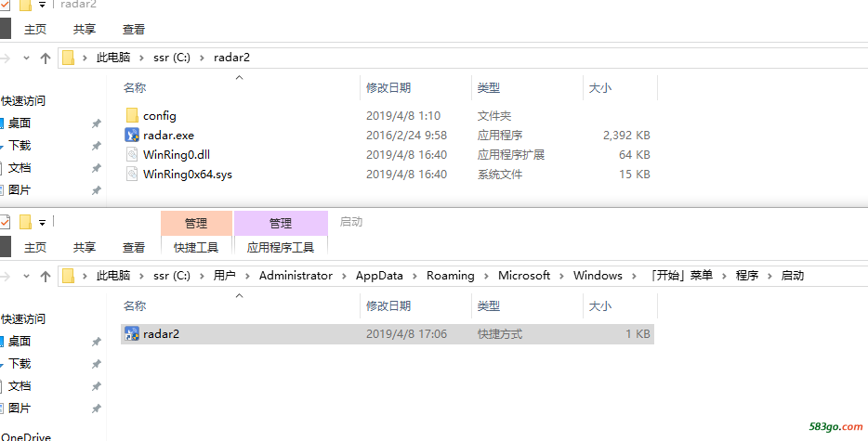Open quick access toolbar dropdown in 启动 window
The width and height of the screenshot is (868, 441).
coord(42,223)
